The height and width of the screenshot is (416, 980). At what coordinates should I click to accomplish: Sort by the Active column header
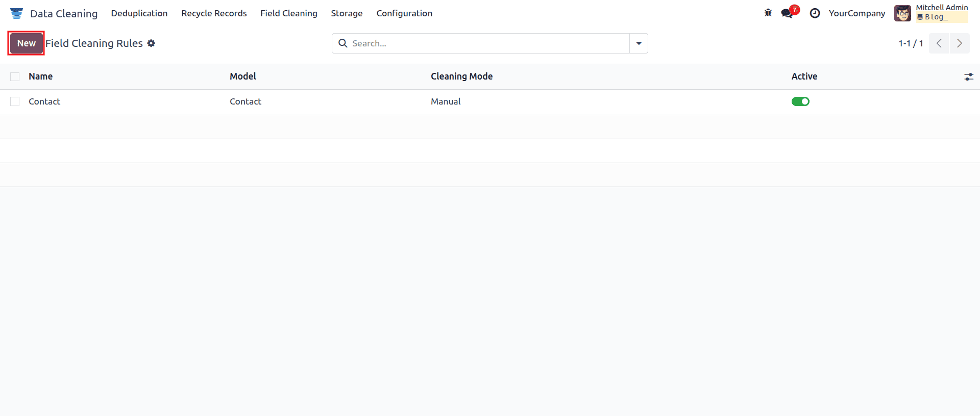click(804, 76)
